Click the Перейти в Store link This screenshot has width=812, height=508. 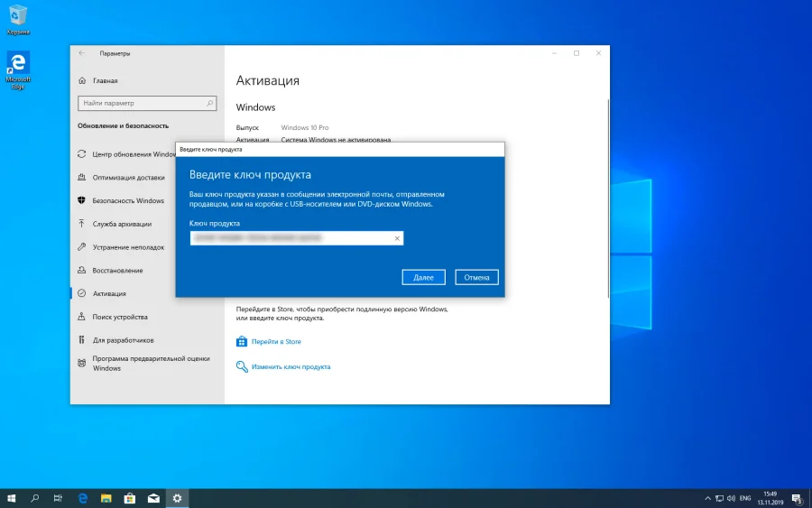click(276, 342)
